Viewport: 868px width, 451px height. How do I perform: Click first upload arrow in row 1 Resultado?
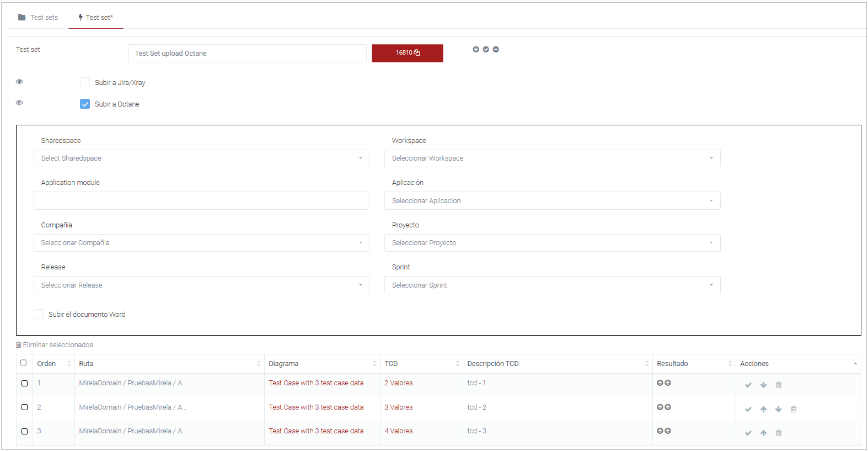pyautogui.click(x=660, y=383)
